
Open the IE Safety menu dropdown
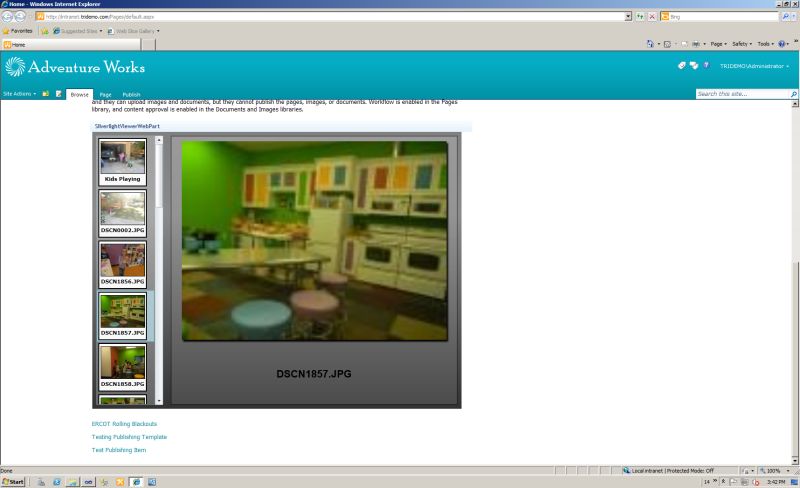[742, 44]
